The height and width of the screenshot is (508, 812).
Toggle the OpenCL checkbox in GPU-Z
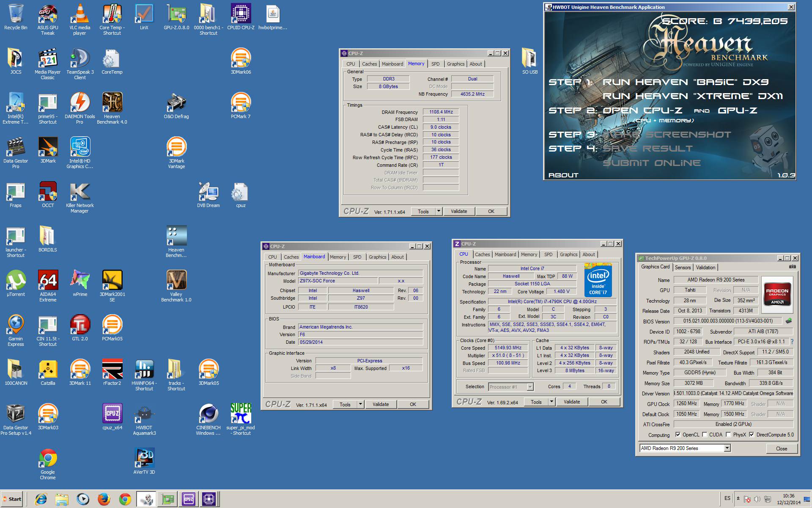[678, 435]
